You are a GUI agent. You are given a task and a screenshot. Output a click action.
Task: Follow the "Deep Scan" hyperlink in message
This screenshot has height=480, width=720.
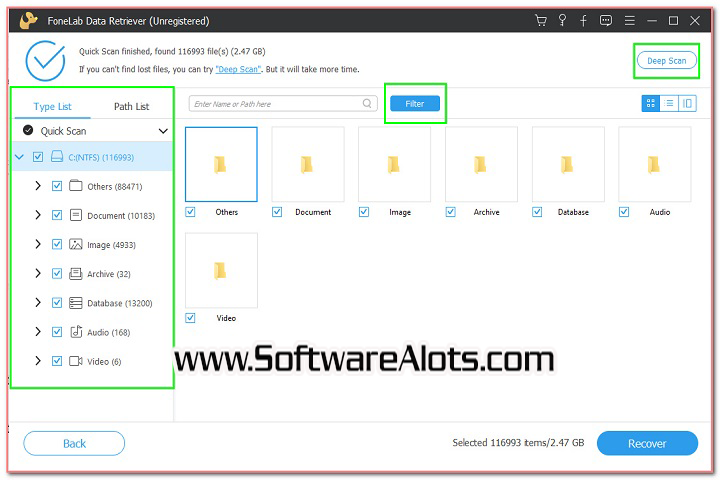(x=238, y=69)
